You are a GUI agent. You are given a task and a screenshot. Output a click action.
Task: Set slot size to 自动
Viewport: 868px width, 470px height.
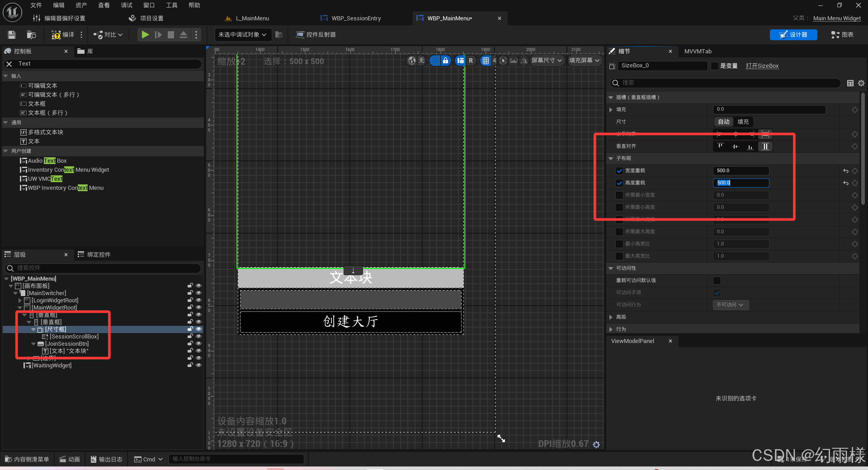click(724, 122)
